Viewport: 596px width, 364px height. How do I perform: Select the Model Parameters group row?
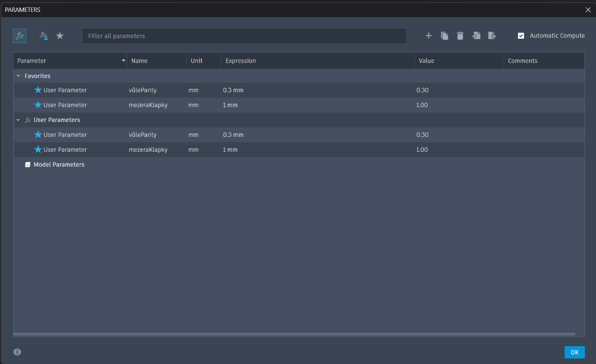(298, 165)
